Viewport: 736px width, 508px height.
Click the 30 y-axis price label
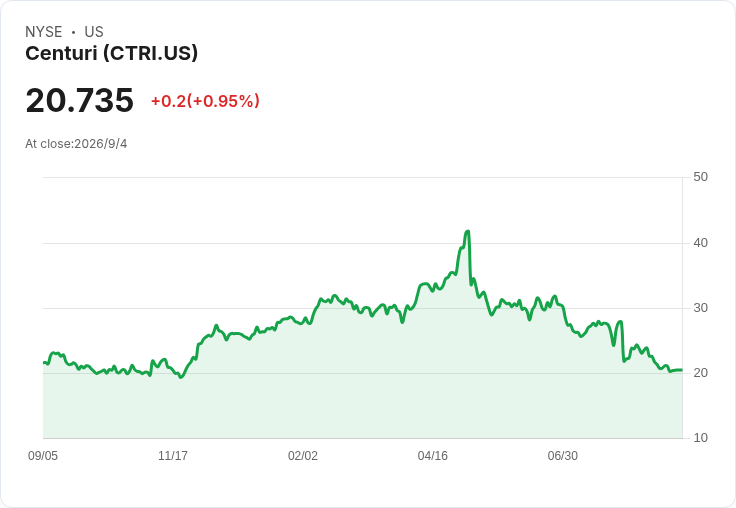coord(700,308)
